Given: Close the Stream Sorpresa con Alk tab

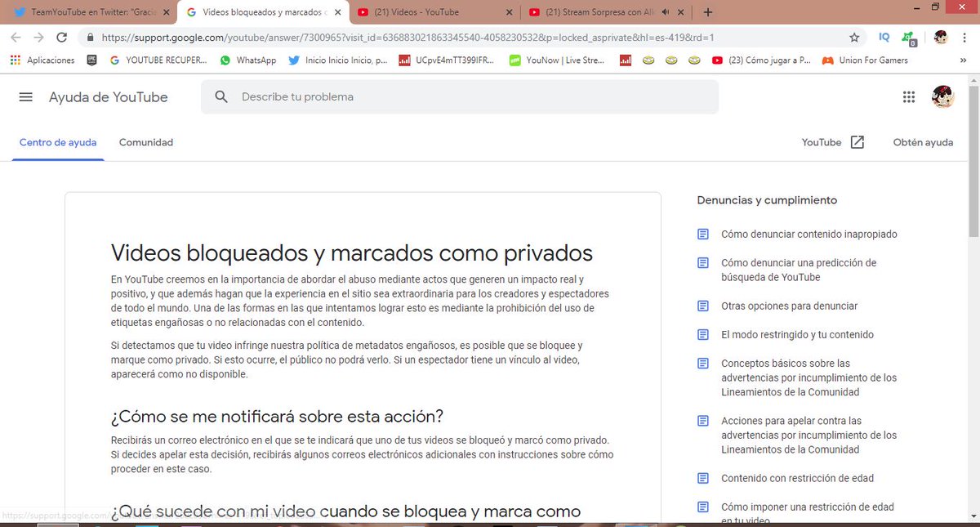Looking at the screenshot, I should 681,12.
